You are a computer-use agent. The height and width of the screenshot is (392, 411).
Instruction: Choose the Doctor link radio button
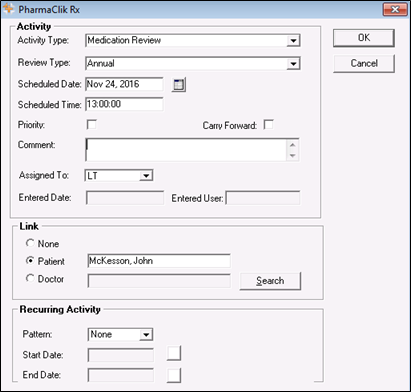30,278
